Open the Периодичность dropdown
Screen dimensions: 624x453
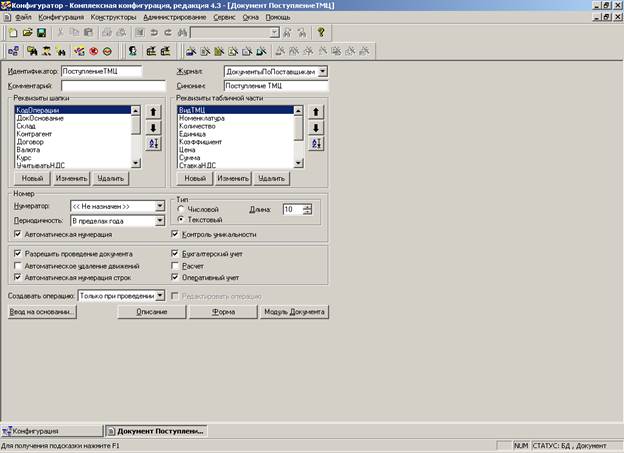158,219
